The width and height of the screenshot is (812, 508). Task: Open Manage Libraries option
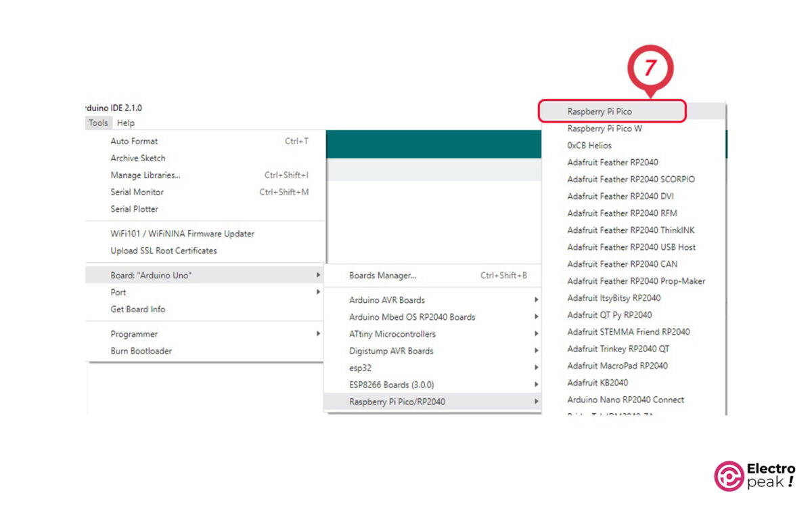(145, 175)
